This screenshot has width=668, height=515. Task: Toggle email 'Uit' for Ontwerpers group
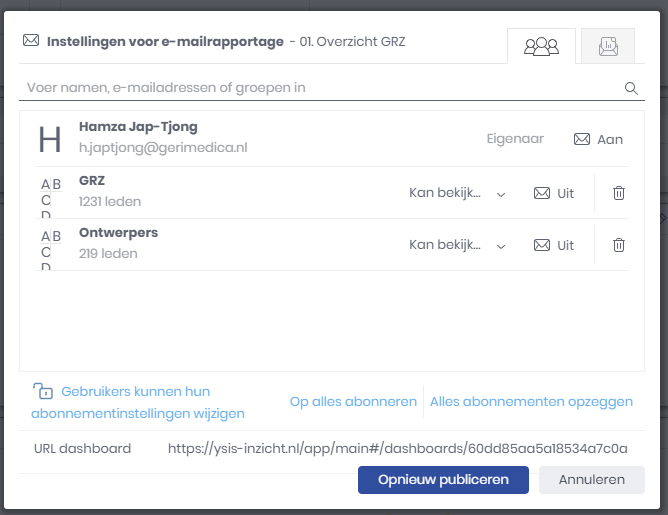pos(554,245)
